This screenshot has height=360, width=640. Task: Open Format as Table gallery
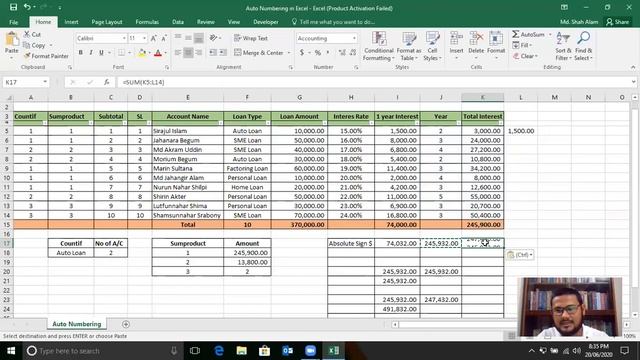point(409,46)
